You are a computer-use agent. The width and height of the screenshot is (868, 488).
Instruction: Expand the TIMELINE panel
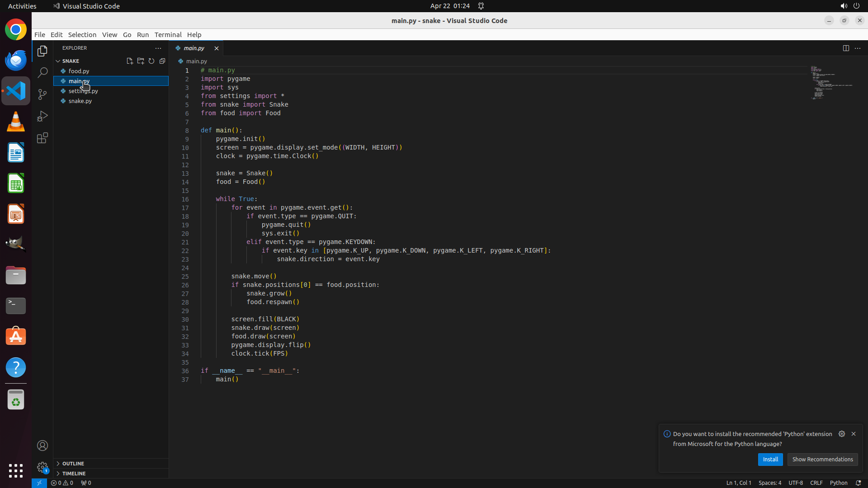(x=74, y=473)
